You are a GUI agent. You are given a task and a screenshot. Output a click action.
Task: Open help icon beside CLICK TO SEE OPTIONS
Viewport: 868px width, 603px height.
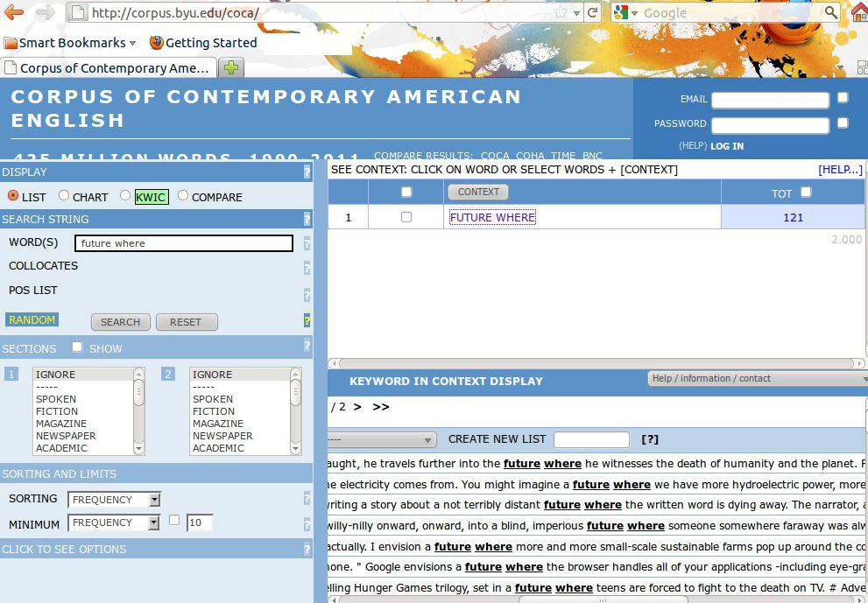307,550
